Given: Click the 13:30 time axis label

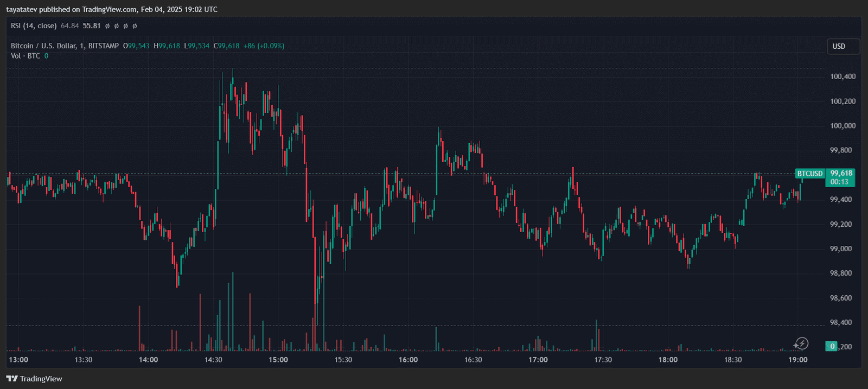Looking at the screenshot, I should coord(84,360).
